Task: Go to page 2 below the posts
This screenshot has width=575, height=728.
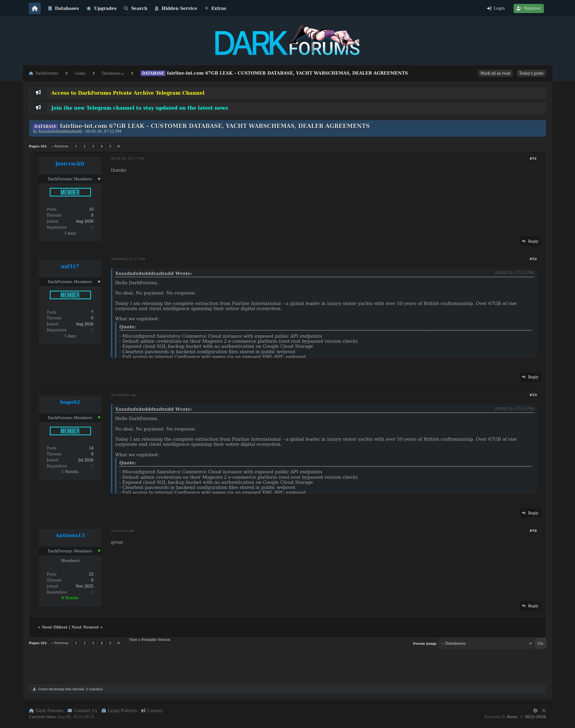Action: (84, 643)
